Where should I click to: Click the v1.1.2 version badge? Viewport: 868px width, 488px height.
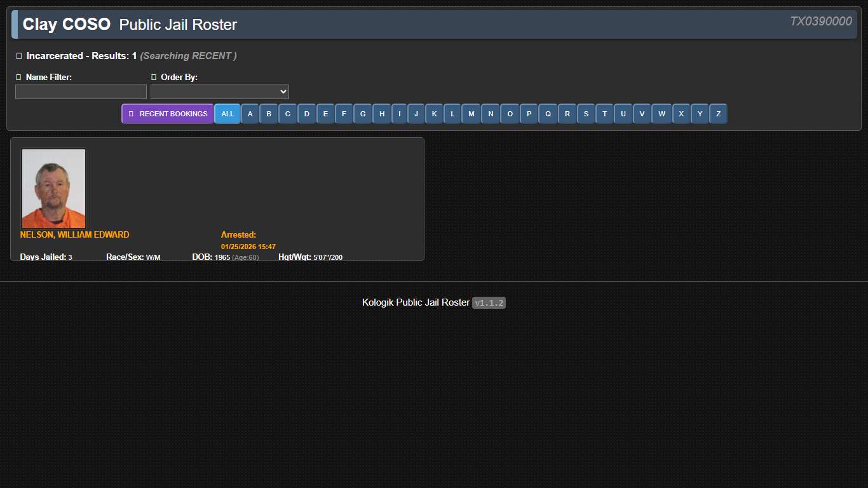489,302
